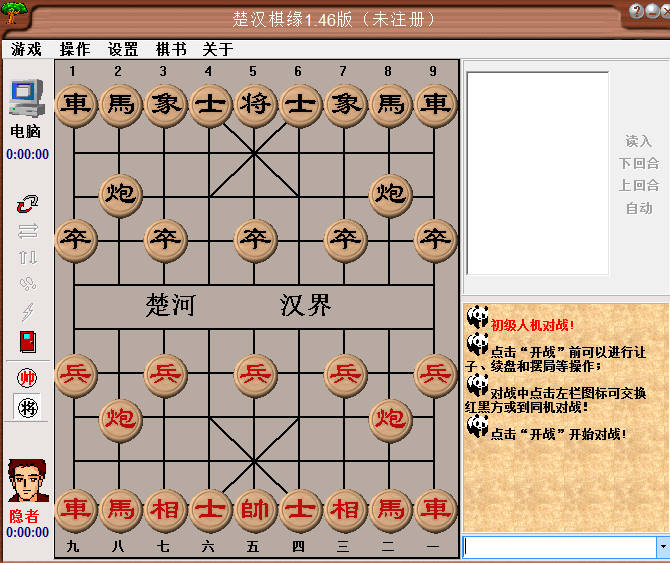Select the red 帅 side toggle
The height and width of the screenshot is (563, 670).
[x=27, y=378]
